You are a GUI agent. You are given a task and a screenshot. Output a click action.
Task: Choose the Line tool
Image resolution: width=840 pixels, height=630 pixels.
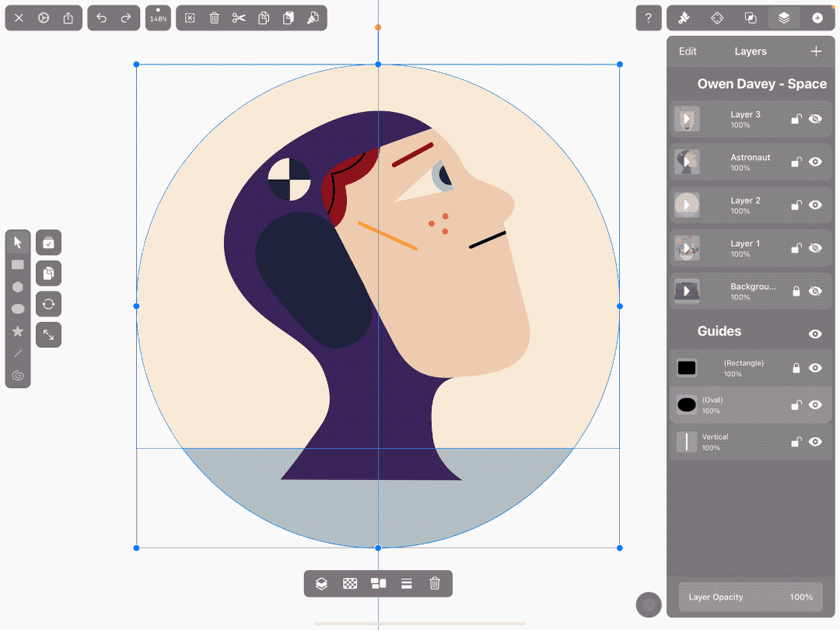[x=18, y=354]
